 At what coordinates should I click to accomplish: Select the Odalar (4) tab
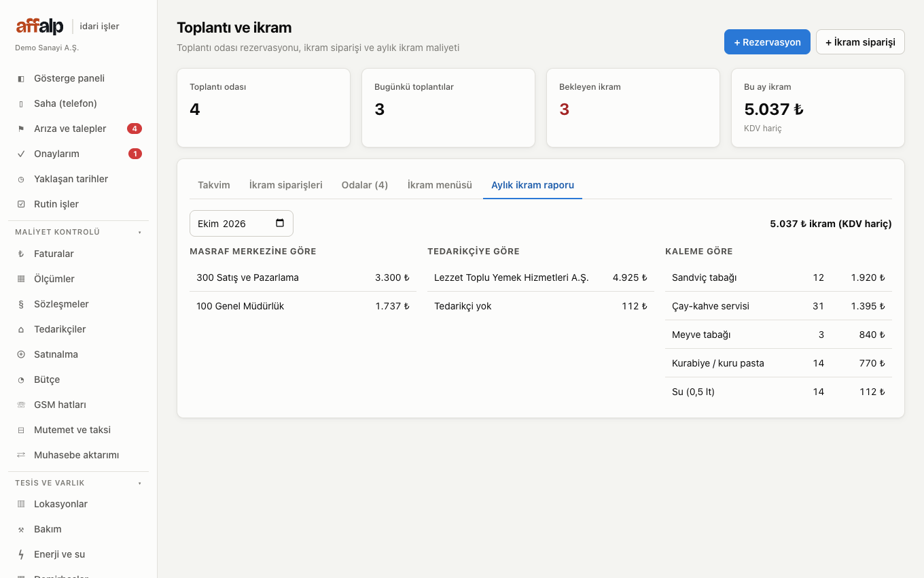[365, 185]
